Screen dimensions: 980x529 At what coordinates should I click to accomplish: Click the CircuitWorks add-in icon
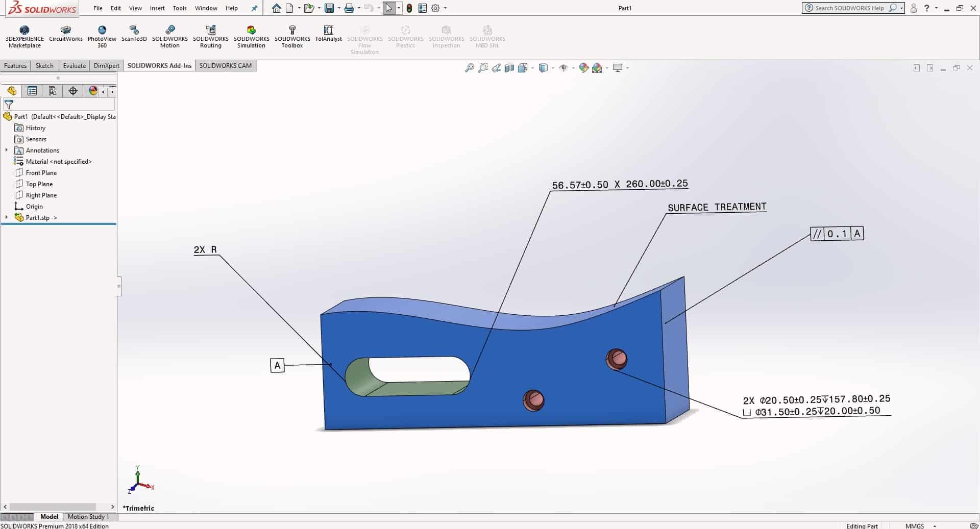(65, 31)
